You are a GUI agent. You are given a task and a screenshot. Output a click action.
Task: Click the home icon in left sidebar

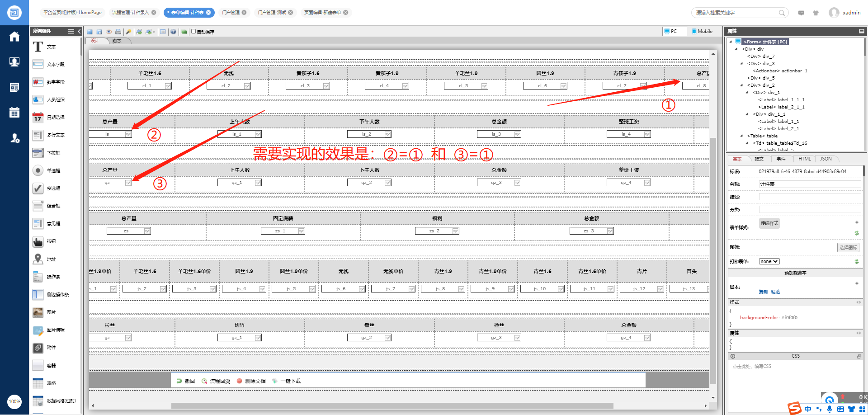pos(14,37)
